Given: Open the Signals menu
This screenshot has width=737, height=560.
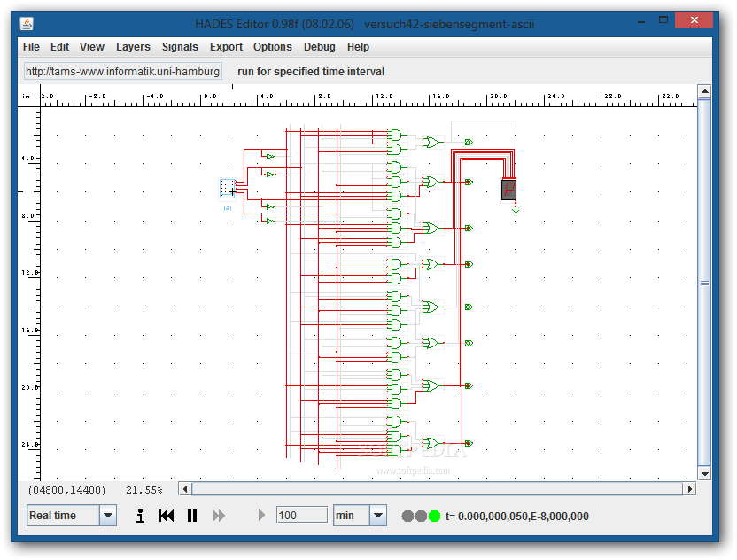Looking at the screenshot, I should [x=180, y=47].
